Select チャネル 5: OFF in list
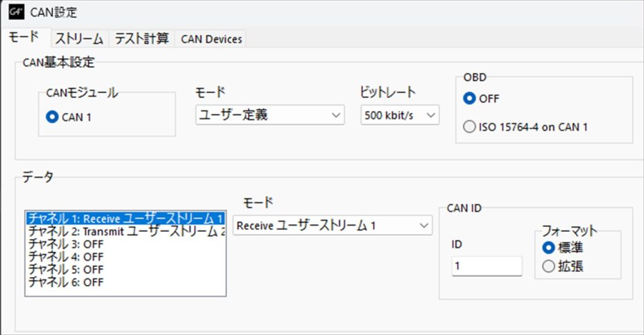644x335 pixels. [x=65, y=270]
